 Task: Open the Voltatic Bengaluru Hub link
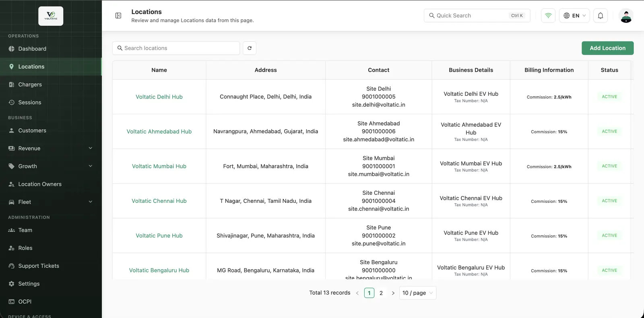click(x=159, y=271)
